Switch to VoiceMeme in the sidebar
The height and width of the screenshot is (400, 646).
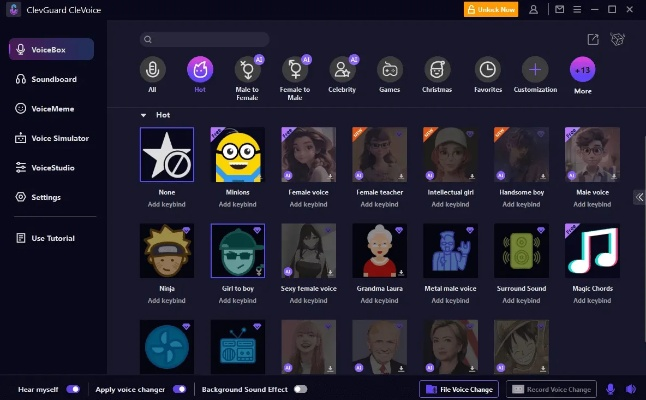tap(53, 108)
